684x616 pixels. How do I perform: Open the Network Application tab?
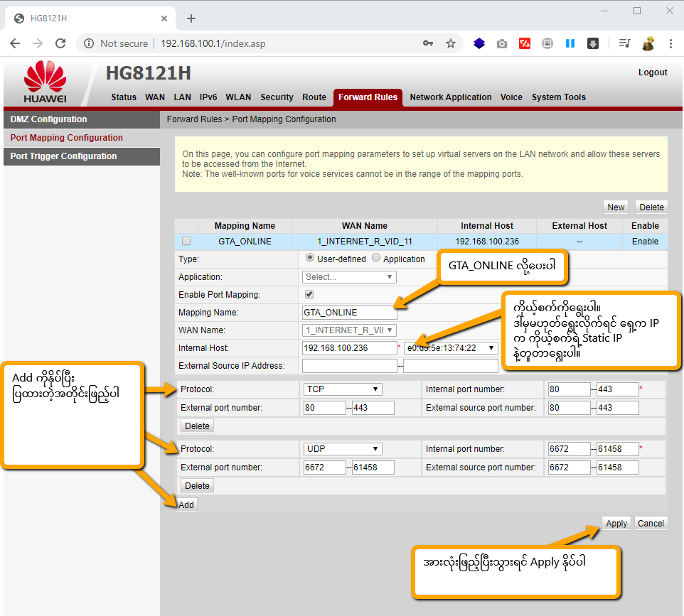tap(451, 97)
